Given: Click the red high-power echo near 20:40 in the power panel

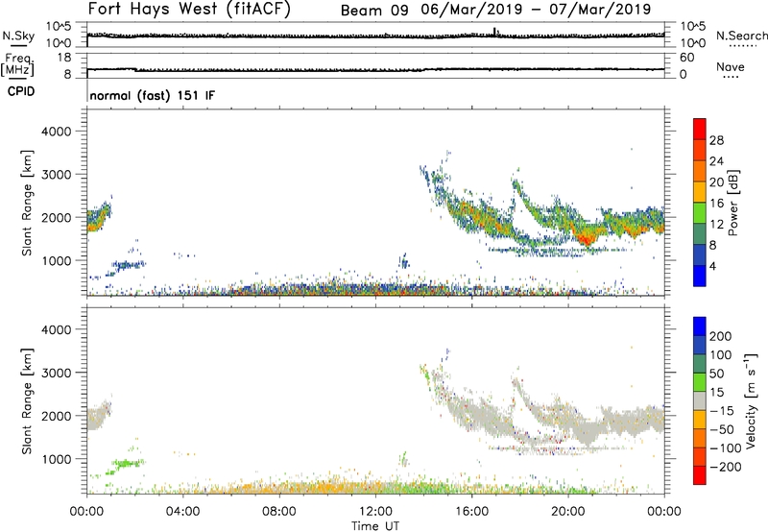Looking at the screenshot, I should tap(586, 239).
